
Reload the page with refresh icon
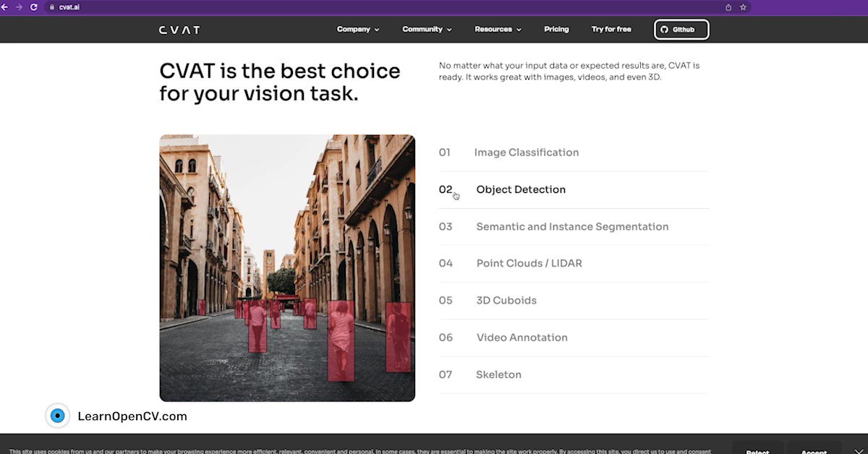tap(33, 7)
